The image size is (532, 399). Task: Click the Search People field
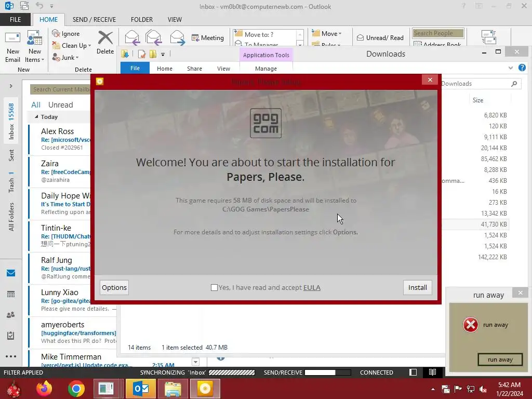point(438,33)
